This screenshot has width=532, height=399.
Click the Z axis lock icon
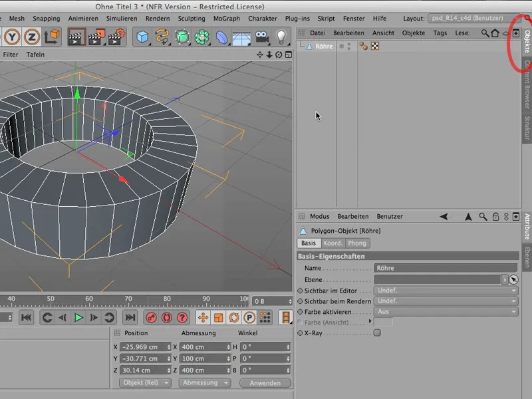coord(31,37)
